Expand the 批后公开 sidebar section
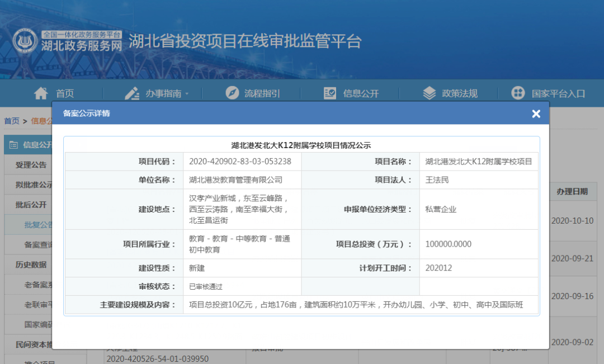 point(31,205)
